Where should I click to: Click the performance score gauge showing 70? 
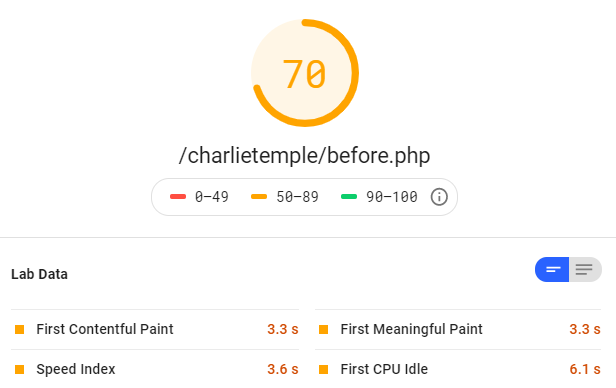pyautogui.click(x=305, y=73)
